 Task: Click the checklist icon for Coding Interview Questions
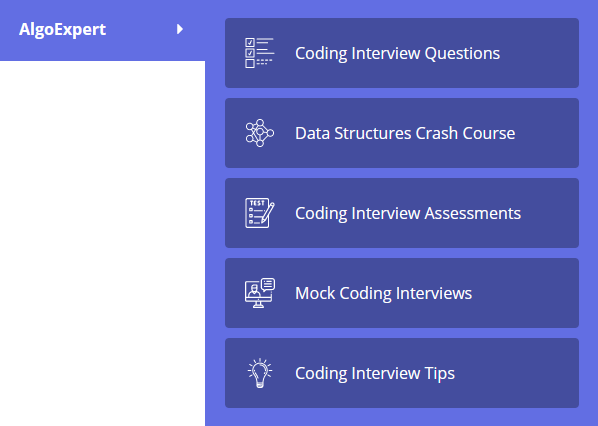[259, 53]
